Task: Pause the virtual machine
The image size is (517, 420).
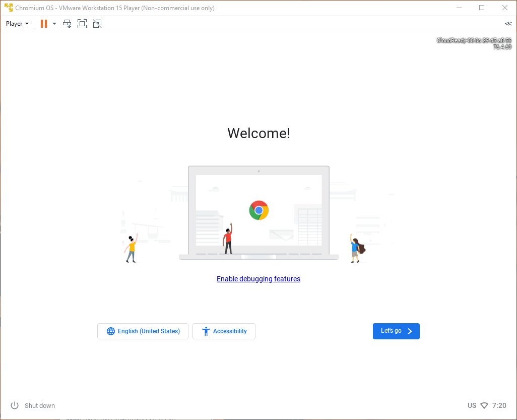Action: [x=43, y=24]
